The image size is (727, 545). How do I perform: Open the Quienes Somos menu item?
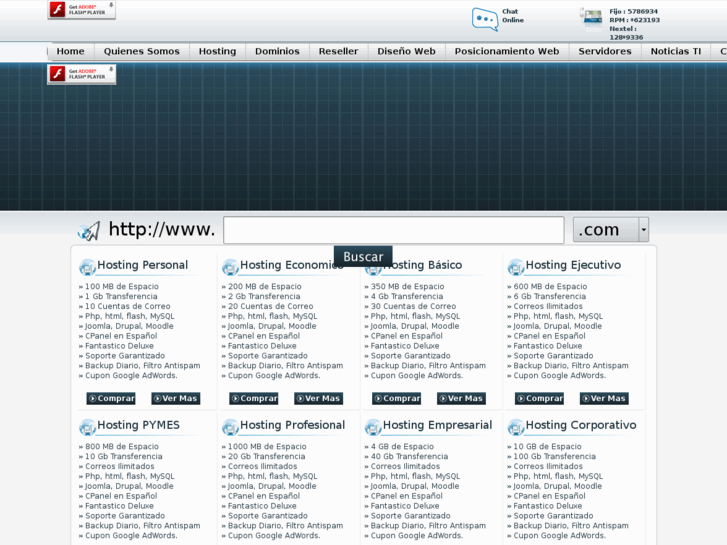tap(141, 51)
